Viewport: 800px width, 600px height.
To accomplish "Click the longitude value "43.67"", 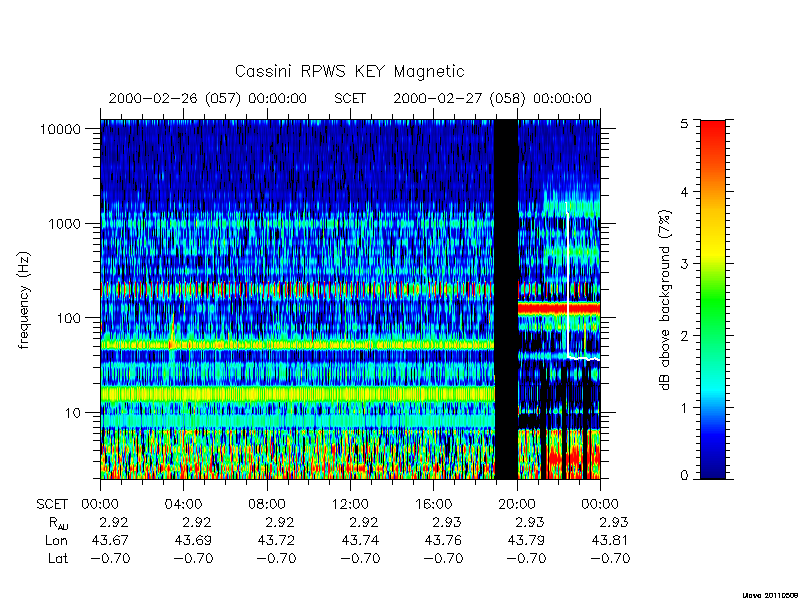I will pyautogui.click(x=110, y=540).
